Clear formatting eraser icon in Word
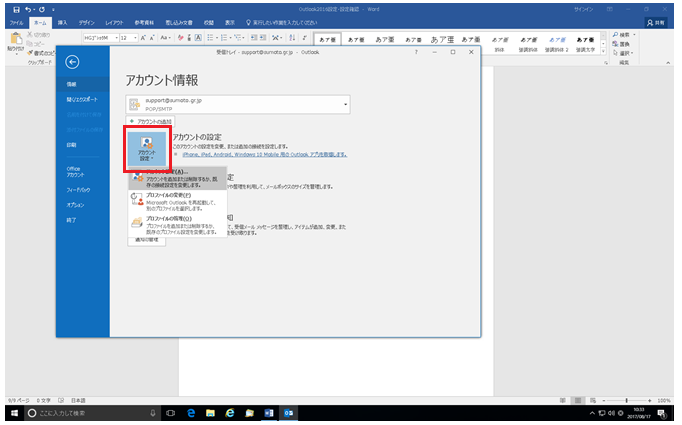 coord(181,38)
